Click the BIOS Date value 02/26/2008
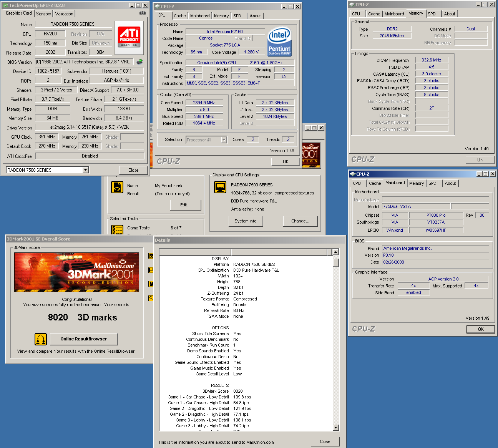Screen dimensions: 498x448 coord(436,262)
